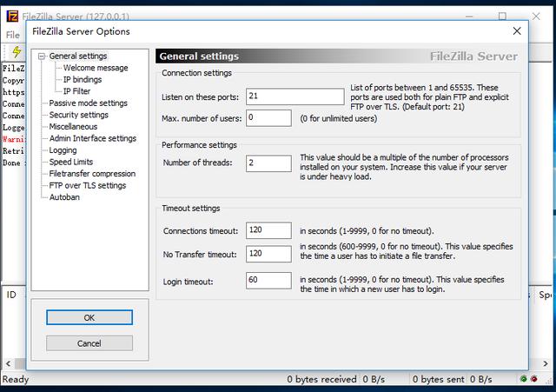Open IP bindings settings page
The width and height of the screenshot is (556, 392).
pyautogui.click(x=83, y=79)
